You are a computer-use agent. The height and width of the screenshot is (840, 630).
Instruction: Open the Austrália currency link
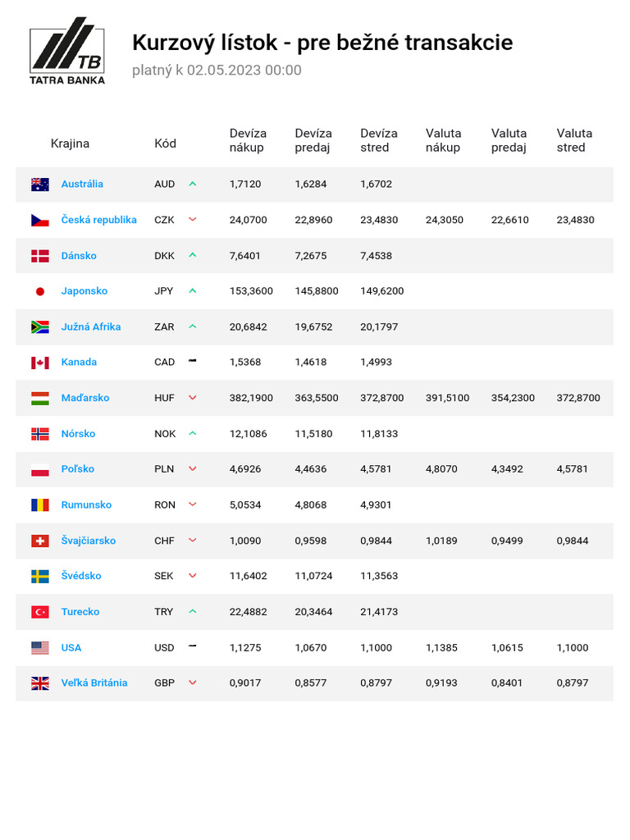pos(82,184)
